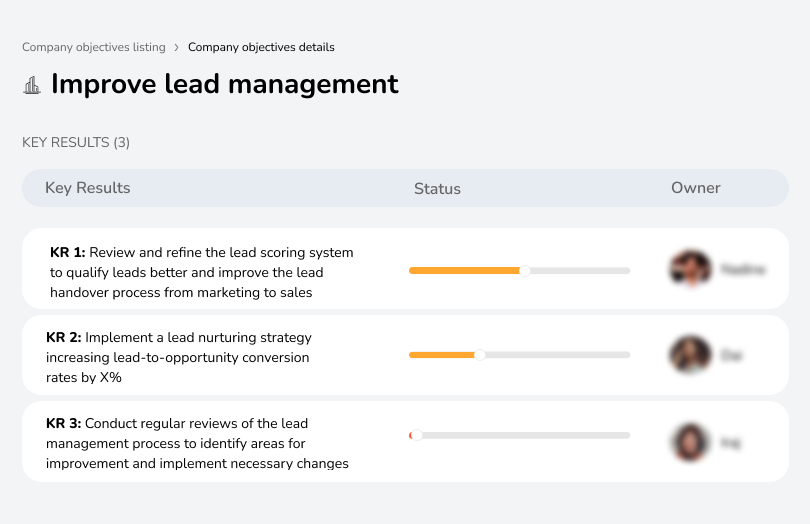Open the Company objectives listing breadcrumb
Screen dimensions: 810x524
(94, 47)
